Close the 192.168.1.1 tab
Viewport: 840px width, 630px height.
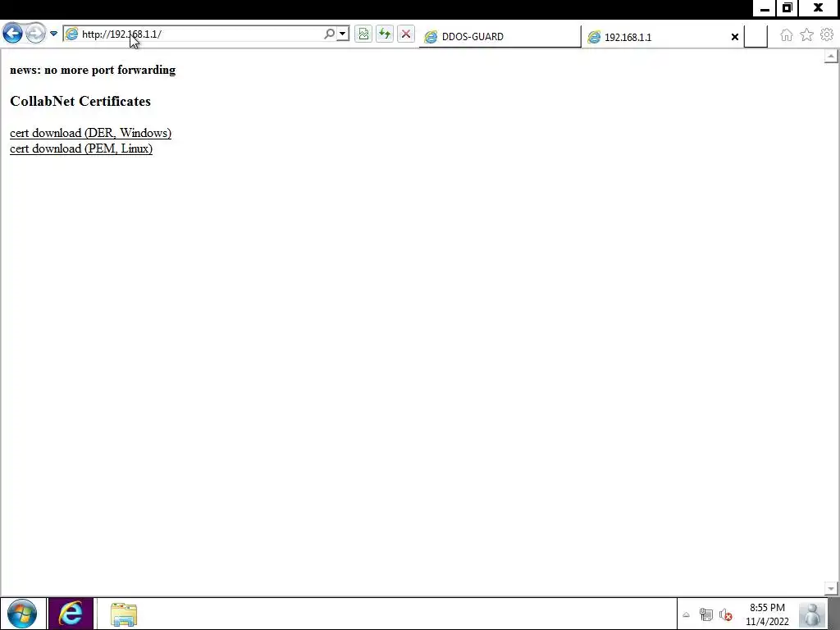(735, 37)
